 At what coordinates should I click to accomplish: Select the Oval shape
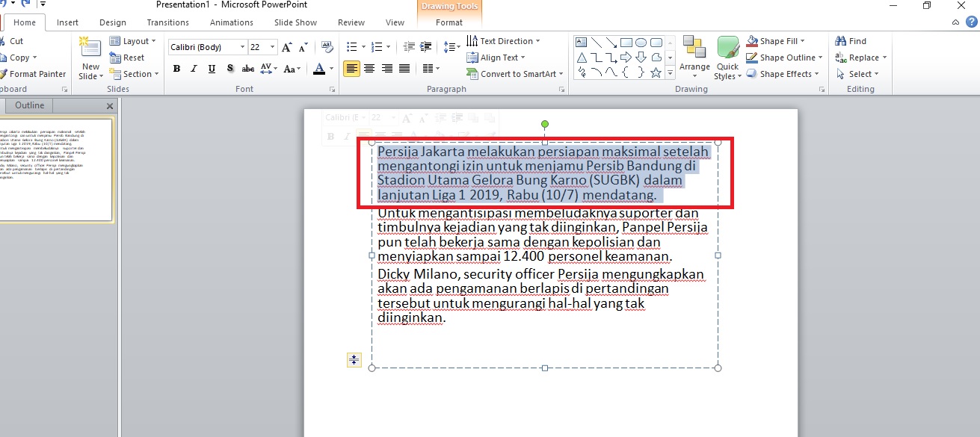tap(641, 43)
